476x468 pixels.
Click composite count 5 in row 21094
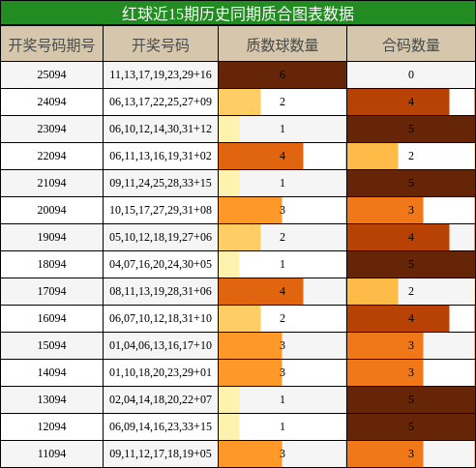tap(411, 183)
